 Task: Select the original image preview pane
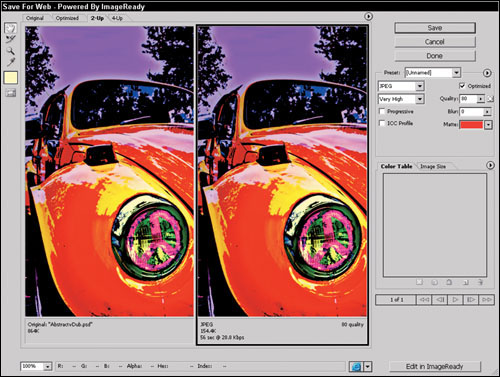click(x=110, y=171)
